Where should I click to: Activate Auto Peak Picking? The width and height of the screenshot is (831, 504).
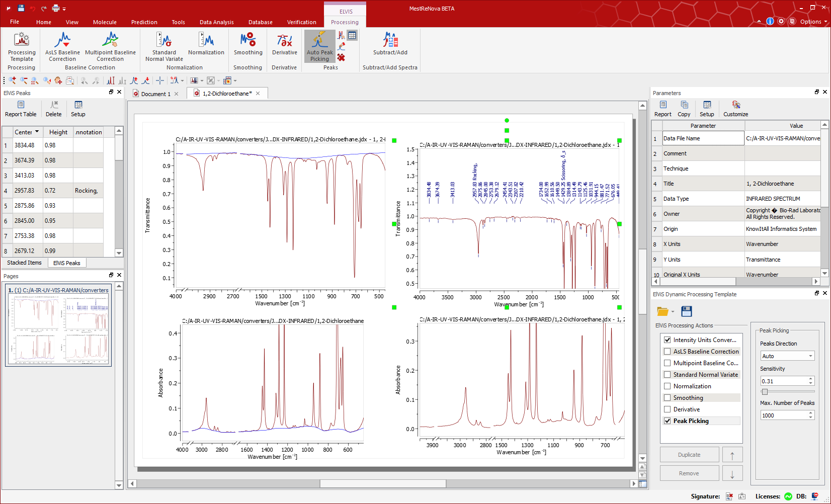click(x=319, y=46)
